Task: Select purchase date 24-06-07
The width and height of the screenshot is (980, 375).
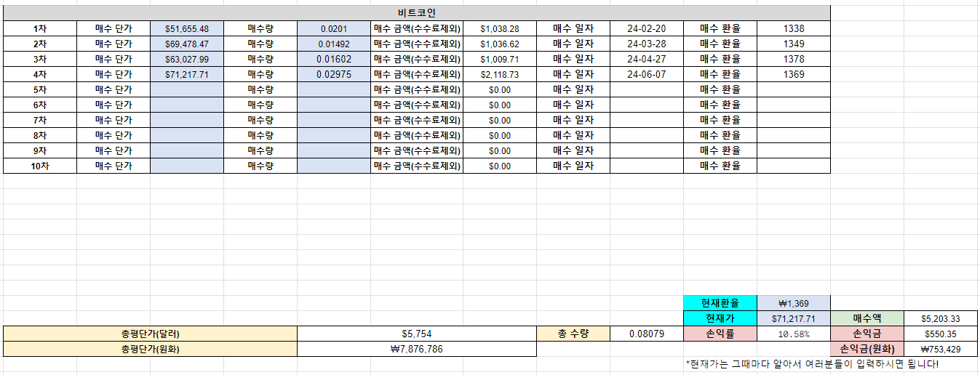Action: point(647,74)
